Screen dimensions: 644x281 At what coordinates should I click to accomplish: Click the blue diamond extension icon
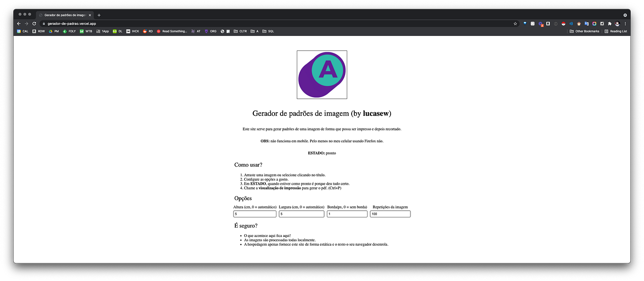point(525,23)
